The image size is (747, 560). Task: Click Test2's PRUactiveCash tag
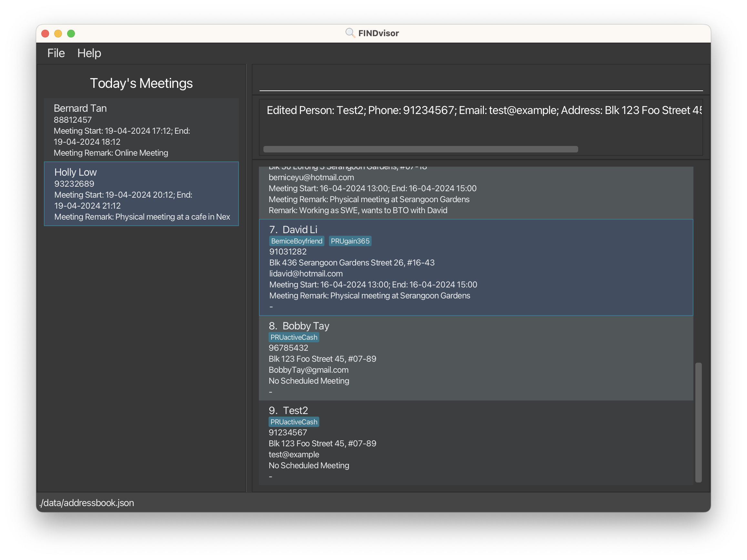tap(294, 422)
